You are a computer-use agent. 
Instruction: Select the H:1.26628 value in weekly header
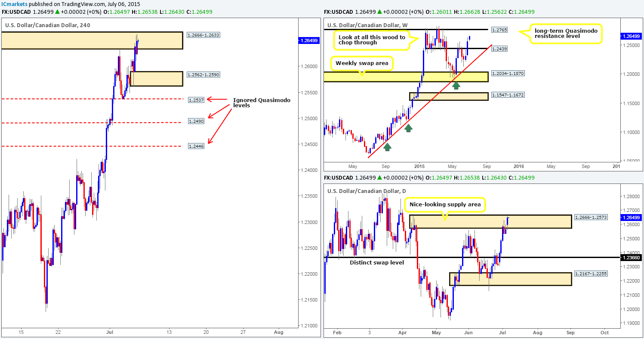click(x=466, y=12)
